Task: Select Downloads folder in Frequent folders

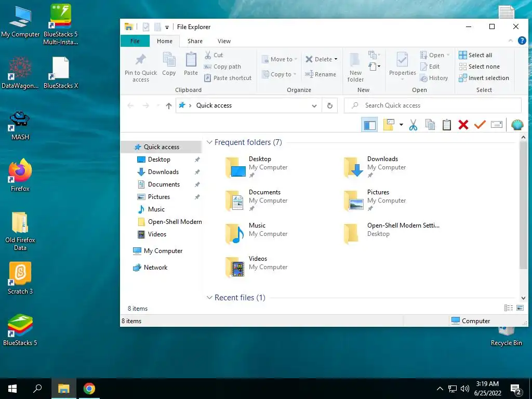Action: point(375,167)
